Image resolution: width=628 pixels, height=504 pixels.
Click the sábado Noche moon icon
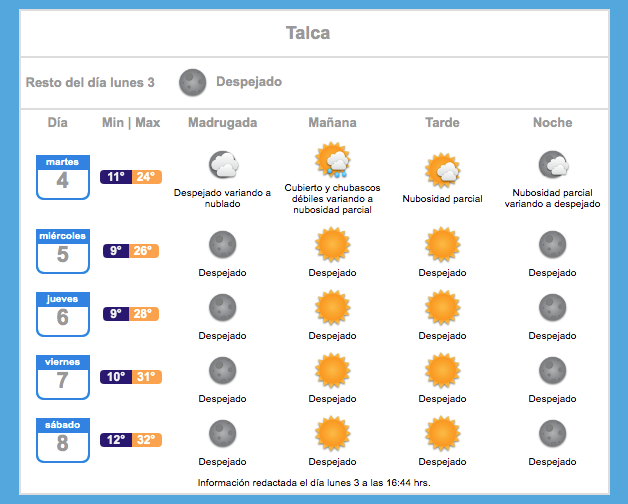pos(553,433)
